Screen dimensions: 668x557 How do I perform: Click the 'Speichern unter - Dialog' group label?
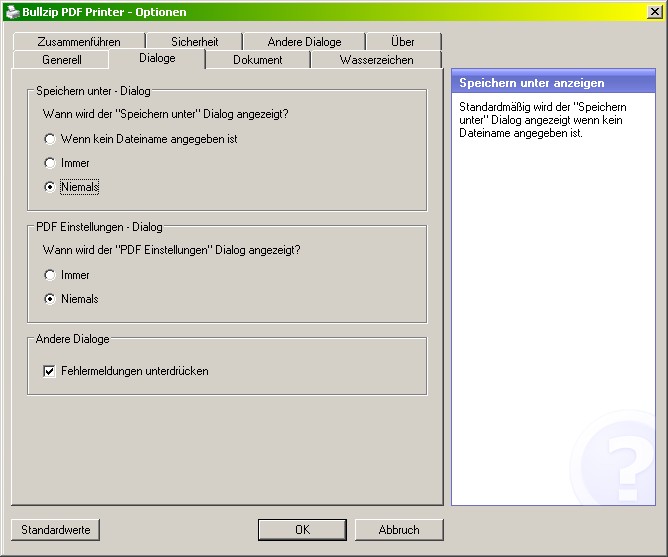93,91
